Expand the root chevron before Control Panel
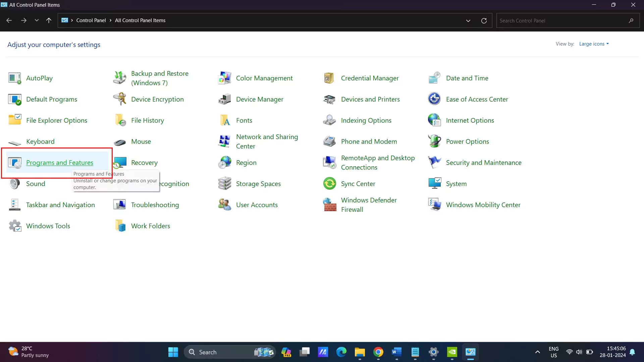Screen dimensions: 644x362 coord(72,20)
